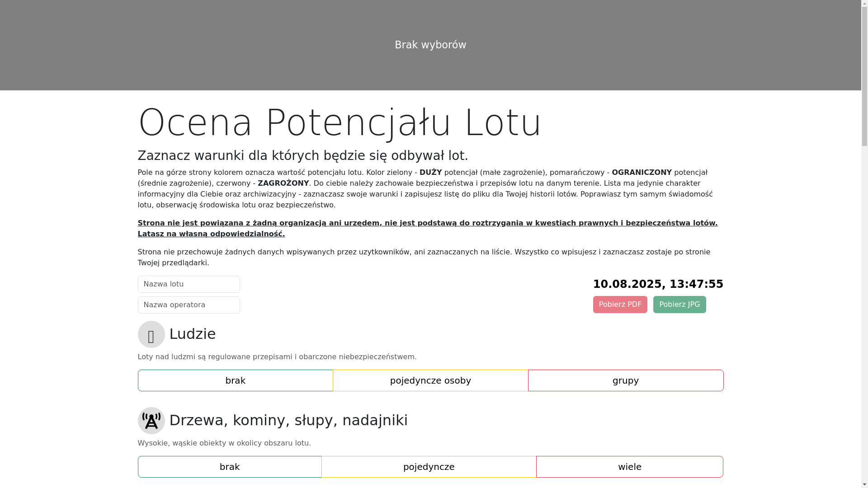Screen dimensions: 868x488
Task: Download the image via Pobierz JPG
Action: (679, 305)
